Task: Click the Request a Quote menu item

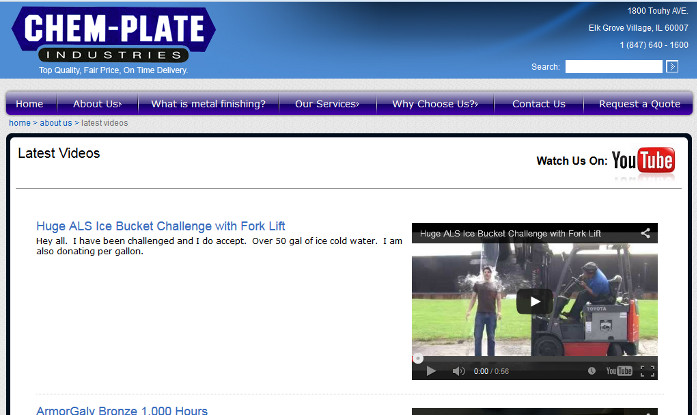Action: tap(639, 104)
